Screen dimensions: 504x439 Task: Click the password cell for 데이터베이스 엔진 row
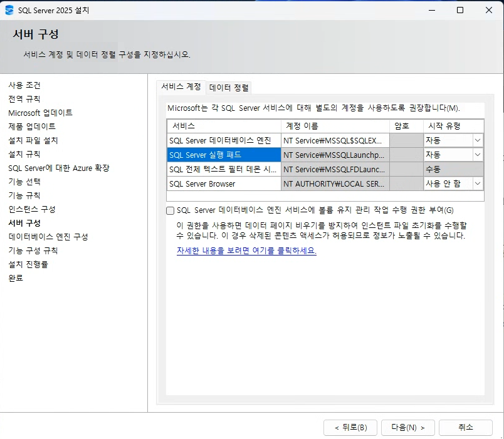click(x=406, y=140)
